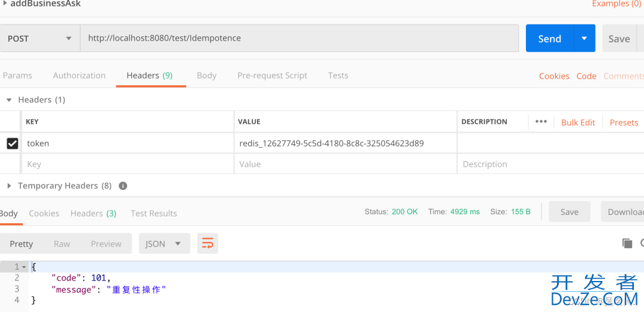This screenshot has width=644, height=312.
Task: Open the Pre-request Script tab
Action: click(x=273, y=76)
